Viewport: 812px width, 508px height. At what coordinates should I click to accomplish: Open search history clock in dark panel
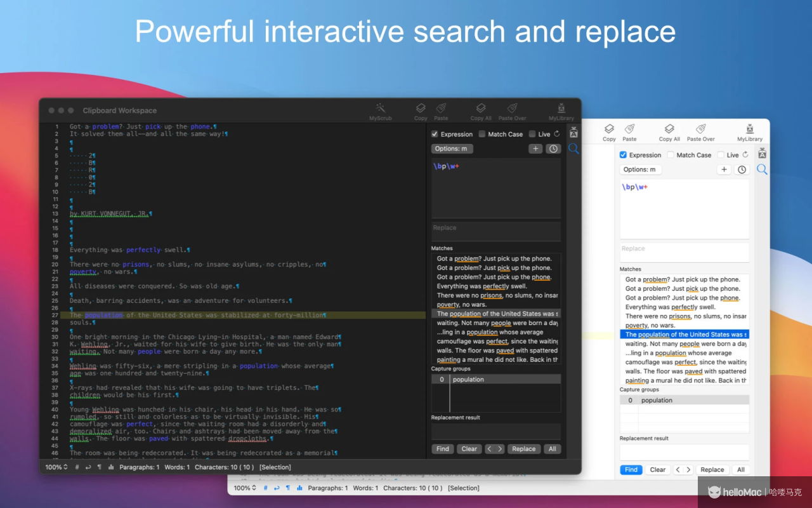(554, 149)
